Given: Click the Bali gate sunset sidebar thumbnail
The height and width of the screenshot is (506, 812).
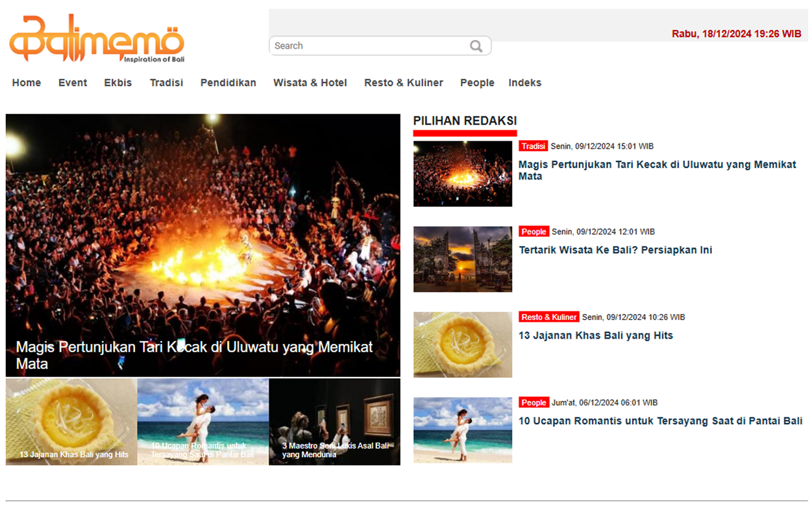Looking at the screenshot, I should pyautogui.click(x=462, y=259).
